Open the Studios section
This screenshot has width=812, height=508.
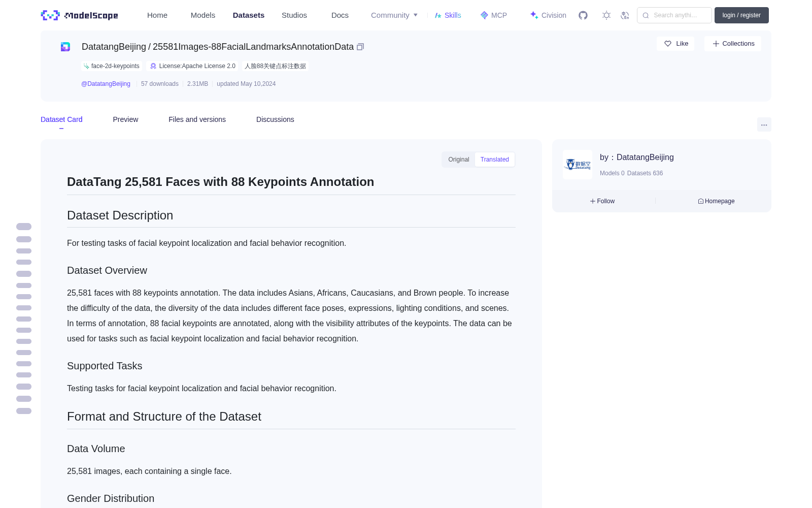[x=294, y=15]
